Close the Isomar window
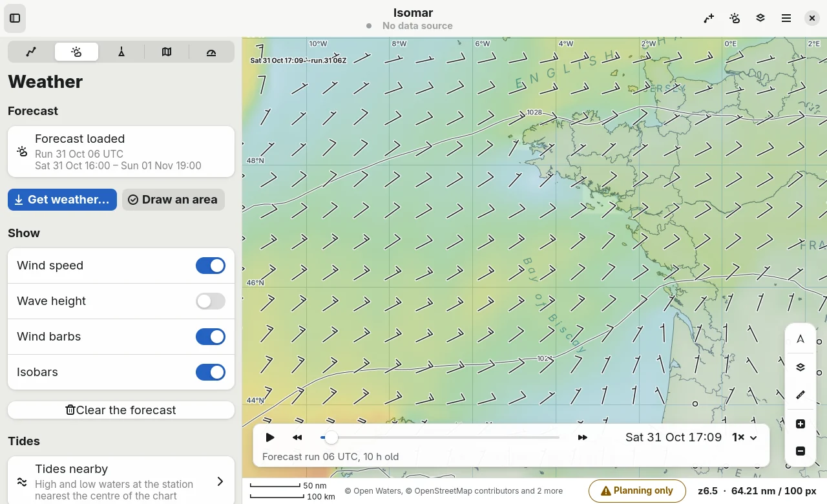Screen dimensions: 827x504 pos(812,18)
